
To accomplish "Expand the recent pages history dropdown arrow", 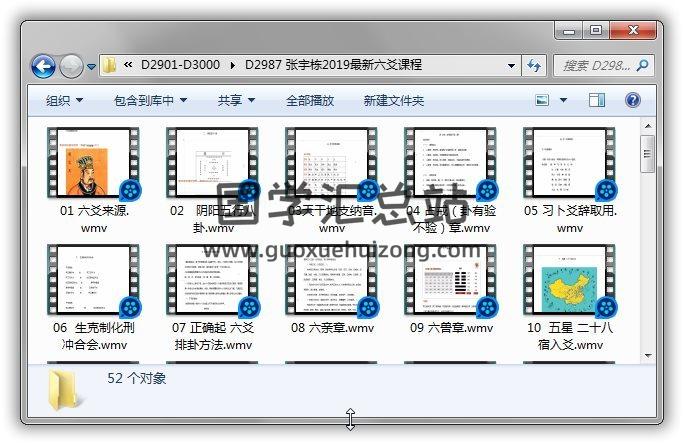I will (91, 67).
